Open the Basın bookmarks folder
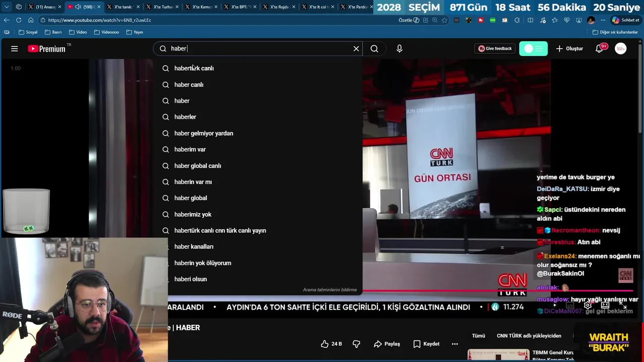This screenshot has width=644, height=362. click(x=53, y=32)
